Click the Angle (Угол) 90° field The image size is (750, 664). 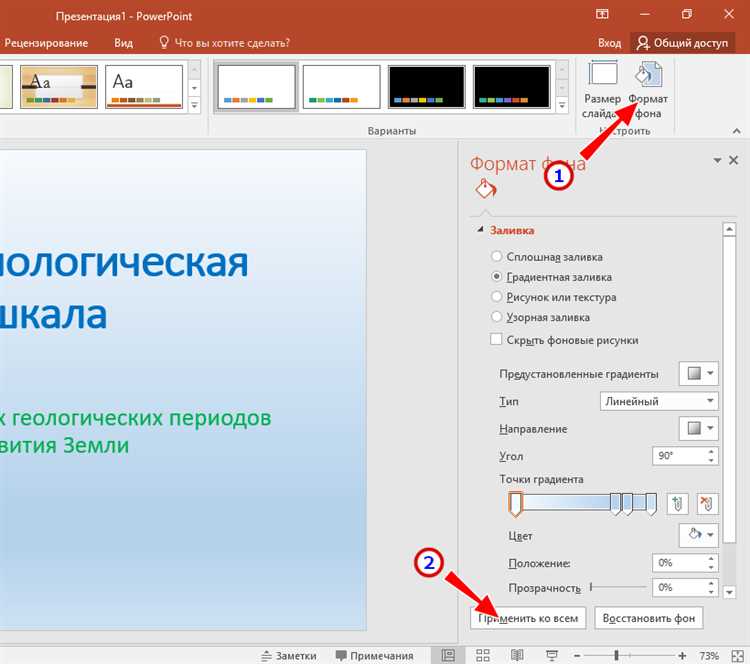[x=679, y=456]
